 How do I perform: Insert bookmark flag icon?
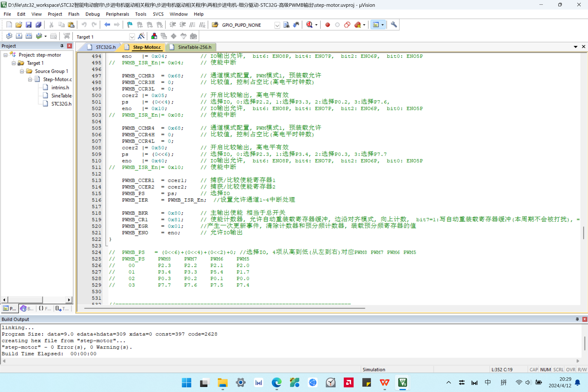130,25
